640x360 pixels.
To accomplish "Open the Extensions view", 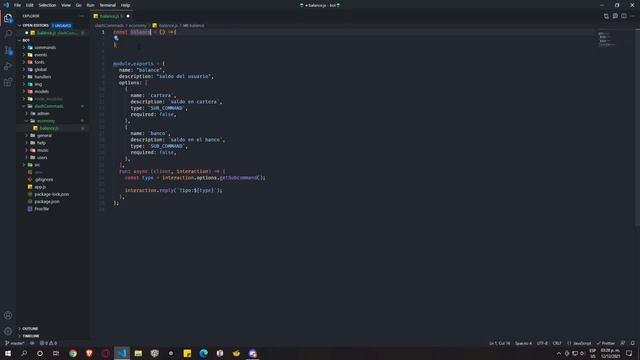I will click(8, 82).
